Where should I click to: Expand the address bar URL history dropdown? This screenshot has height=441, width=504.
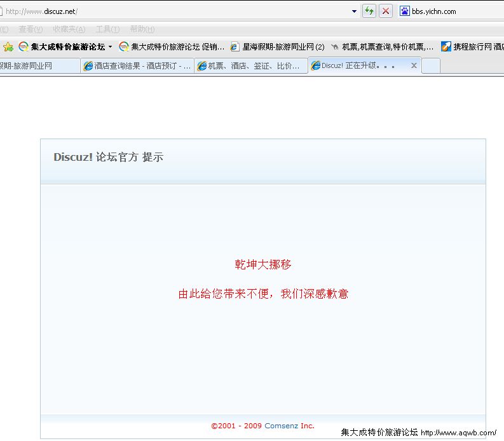[354, 11]
